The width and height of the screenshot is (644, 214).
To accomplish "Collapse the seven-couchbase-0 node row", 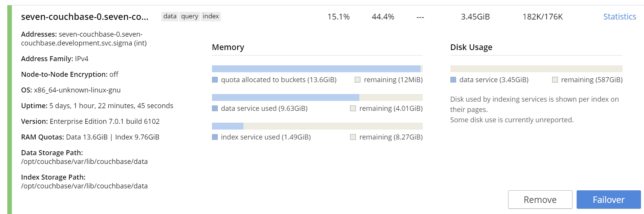I will click(85, 17).
